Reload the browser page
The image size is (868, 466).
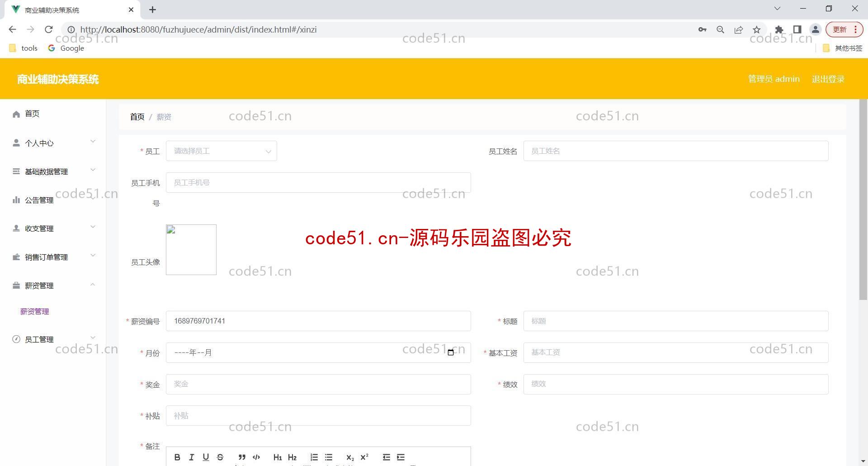click(49, 29)
